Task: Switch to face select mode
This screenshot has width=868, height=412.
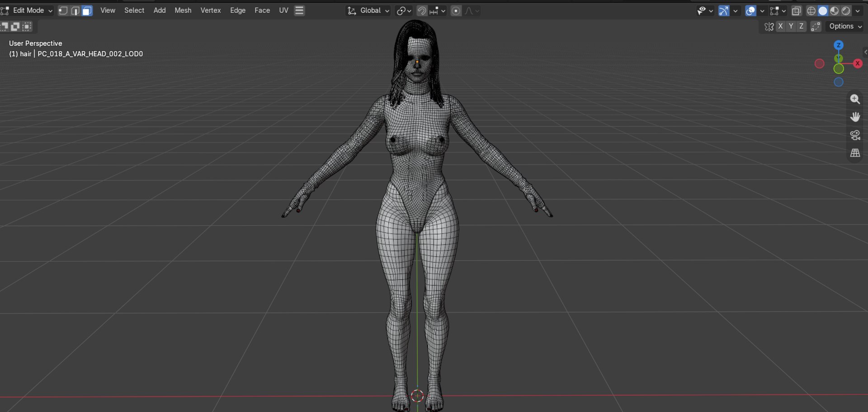Action: click(x=87, y=10)
